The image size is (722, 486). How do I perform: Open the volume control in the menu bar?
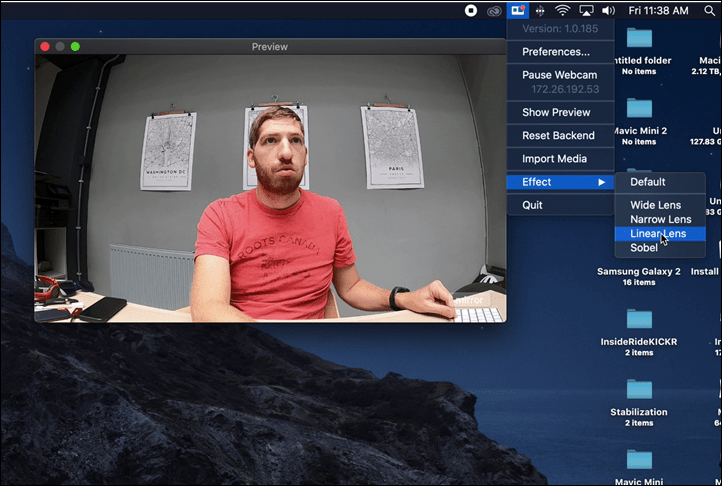coord(608,10)
